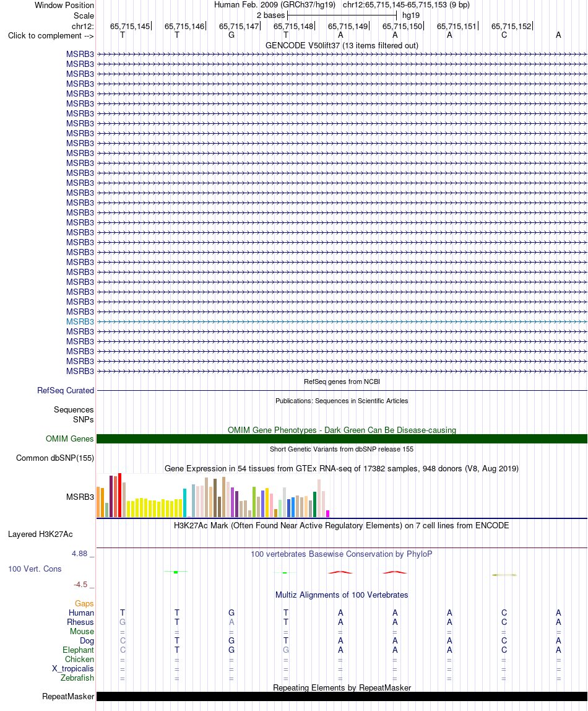The height and width of the screenshot is (711, 588).
Task: Click position label 65,715,150 on the ruler
Action: pos(402,26)
